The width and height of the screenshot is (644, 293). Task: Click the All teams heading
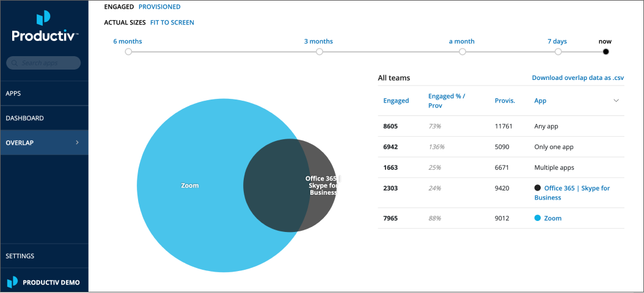click(x=394, y=78)
